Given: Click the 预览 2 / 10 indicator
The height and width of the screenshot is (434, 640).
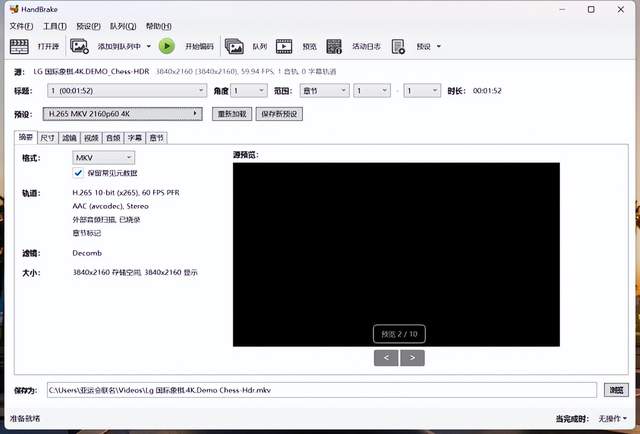Looking at the screenshot, I should point(399,334).
